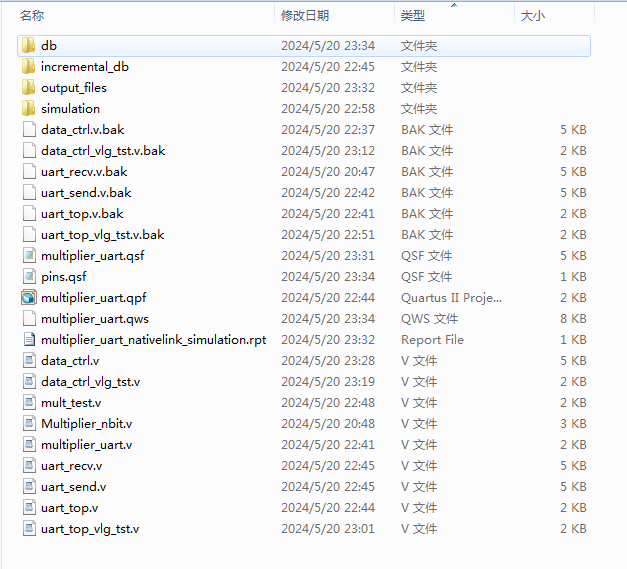This screenshot has width=627, height=569.
Task: Click the date 2024/5/20 23:28 of data_ctrl.v
Action: coord(328,361)
